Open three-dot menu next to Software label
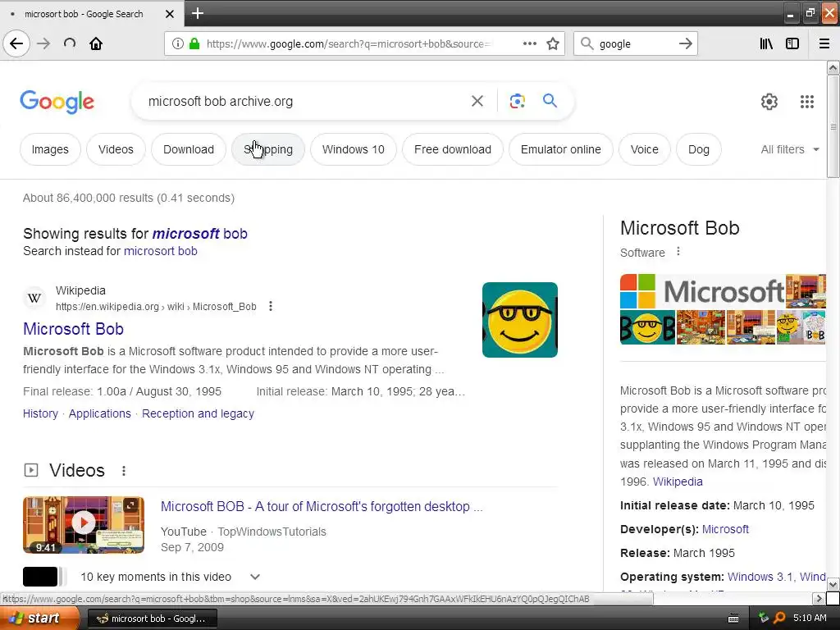This screenshot has height=630, width=840. coord(678,251)
